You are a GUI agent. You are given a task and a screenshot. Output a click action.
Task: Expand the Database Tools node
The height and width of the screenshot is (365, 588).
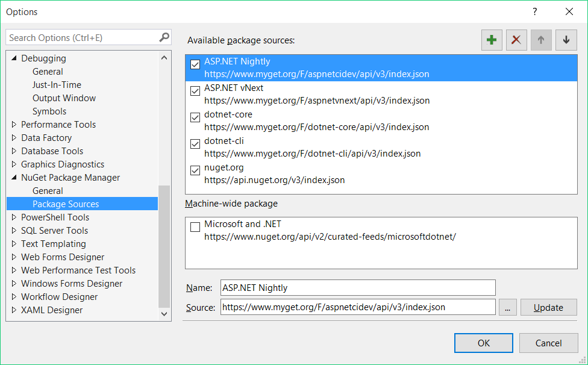pos(14,151)
